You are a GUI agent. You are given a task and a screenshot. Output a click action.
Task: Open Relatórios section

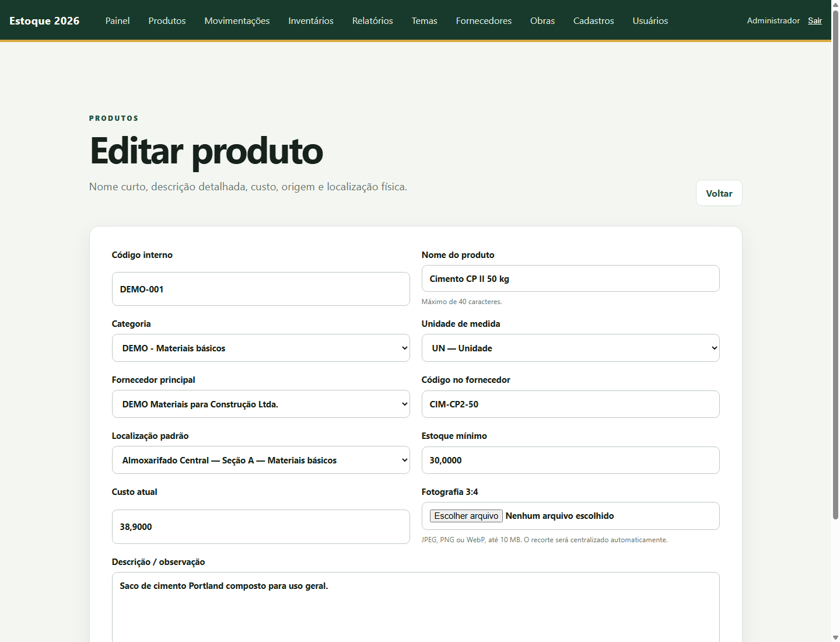pos(373,20)
